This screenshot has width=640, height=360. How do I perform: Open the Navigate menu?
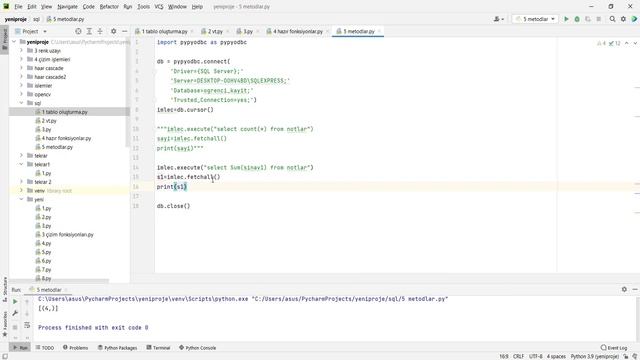click(67, 7)
